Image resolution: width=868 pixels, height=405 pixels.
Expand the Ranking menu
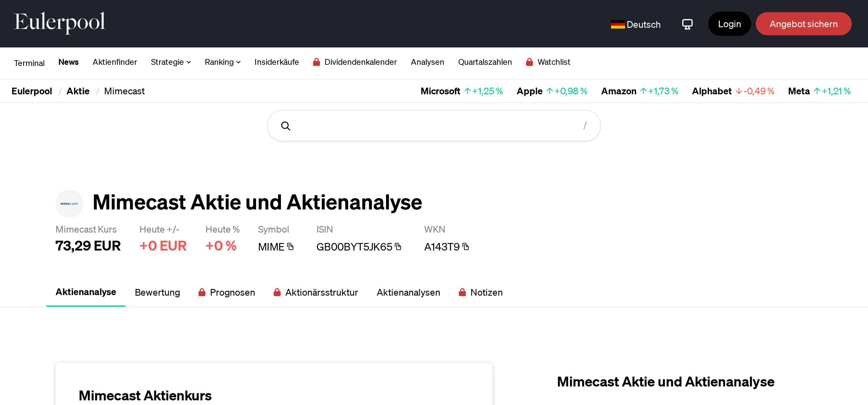[222, 62]
